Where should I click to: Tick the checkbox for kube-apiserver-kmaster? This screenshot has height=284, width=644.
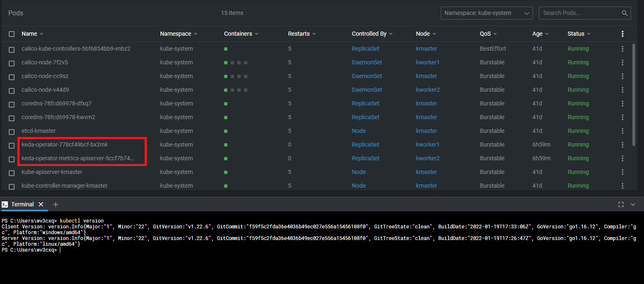pos(12,173)
